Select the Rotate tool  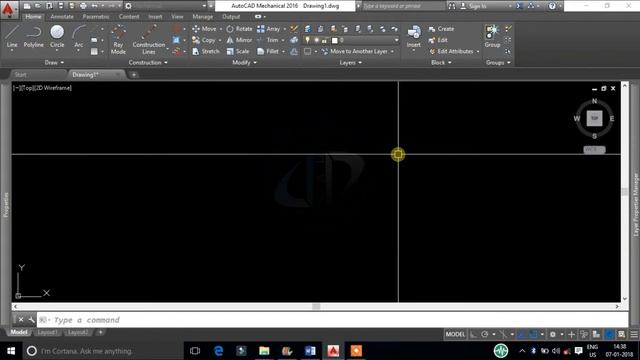point(240,29)
